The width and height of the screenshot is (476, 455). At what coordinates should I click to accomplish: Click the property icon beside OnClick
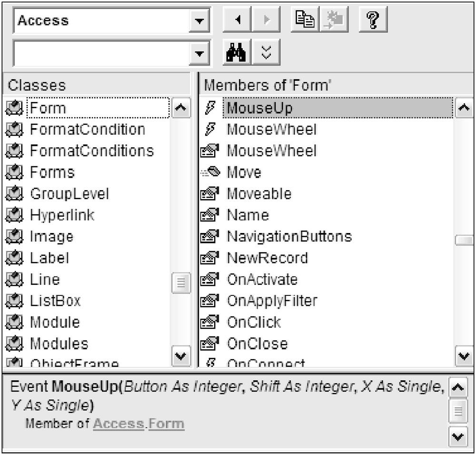[x=210, y=323]
